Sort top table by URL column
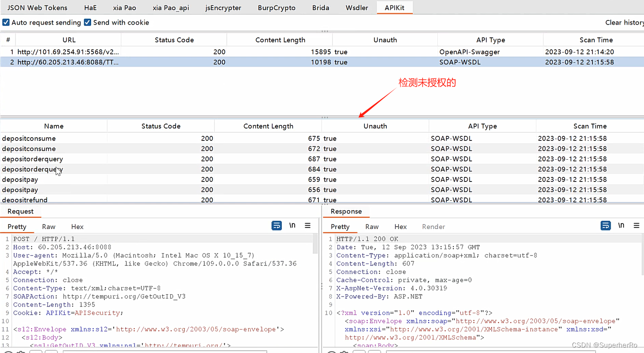This screenshot has height=353, width=644. (69, 40)
